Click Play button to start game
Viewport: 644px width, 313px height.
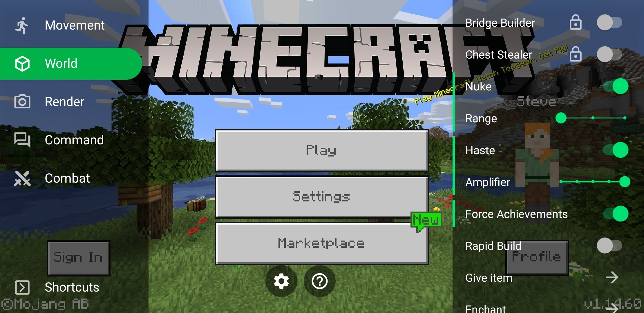(x=322, y=150)
